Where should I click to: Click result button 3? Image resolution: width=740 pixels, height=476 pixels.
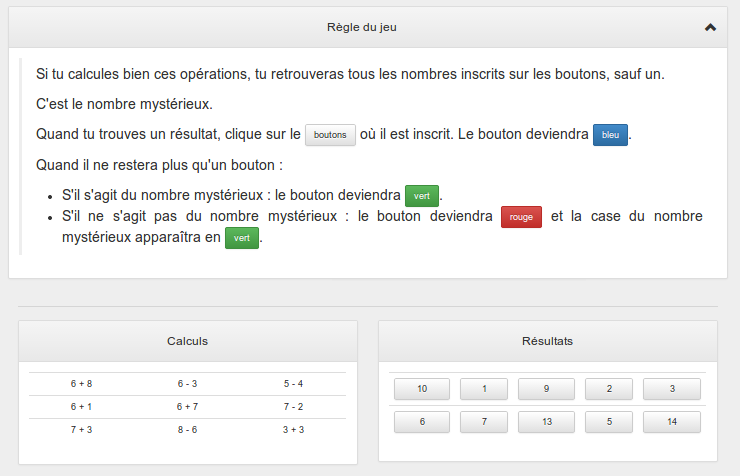(672, 389)
